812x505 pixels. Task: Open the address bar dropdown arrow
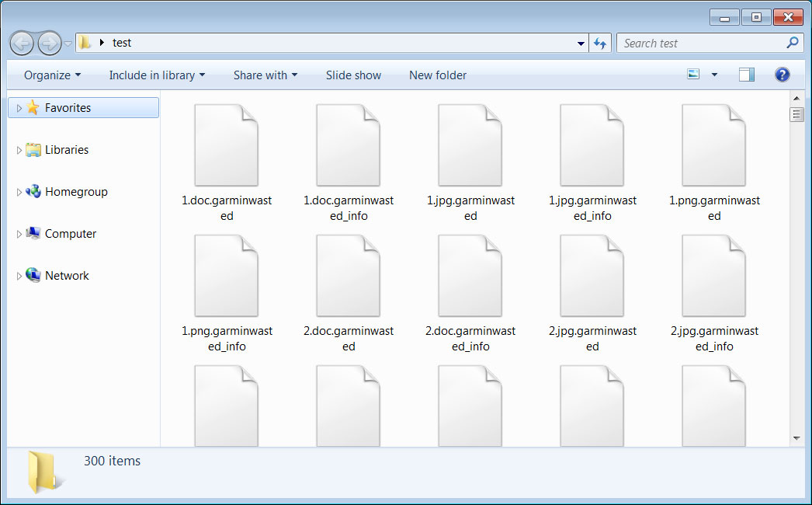tap(581, 44)
